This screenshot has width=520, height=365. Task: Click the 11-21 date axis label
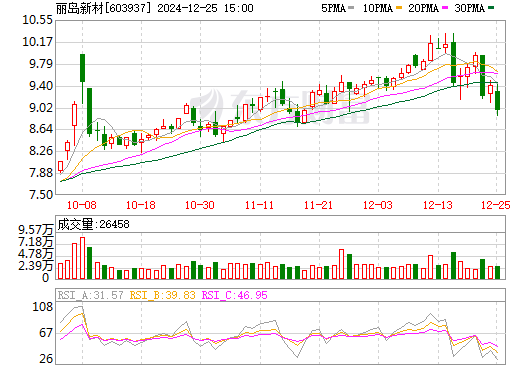click(318, 205)
